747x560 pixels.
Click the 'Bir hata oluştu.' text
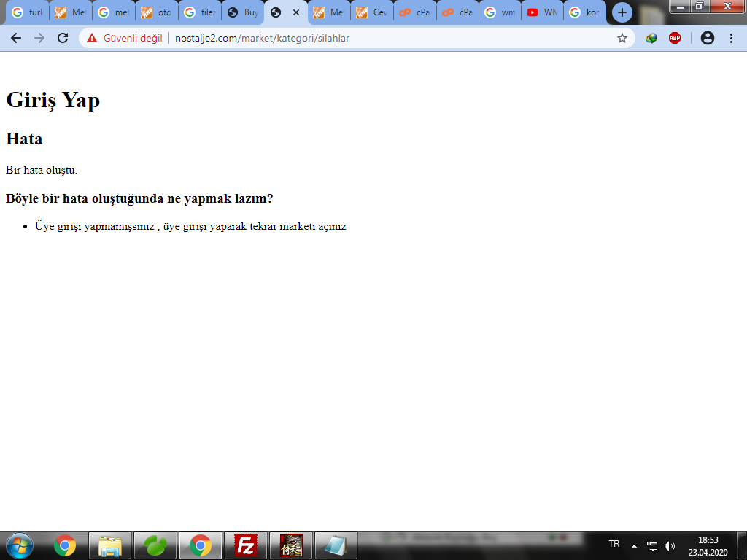(42, 170)
